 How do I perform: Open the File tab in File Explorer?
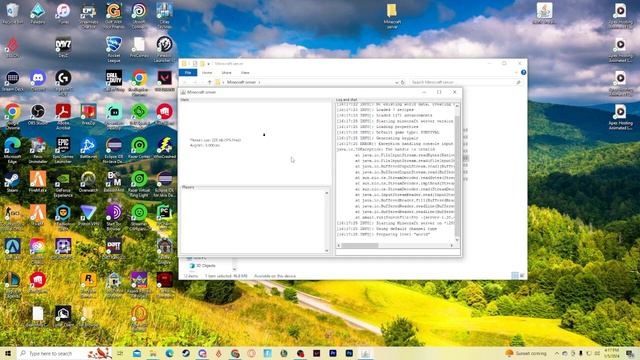(188, 73)
